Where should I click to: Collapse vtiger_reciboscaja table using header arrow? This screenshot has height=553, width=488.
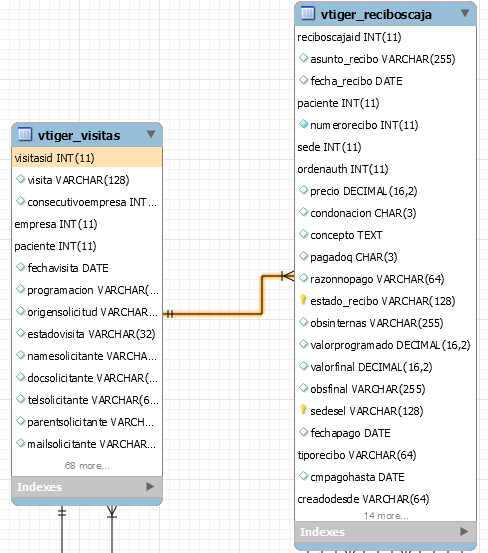(x=465, y=13)
